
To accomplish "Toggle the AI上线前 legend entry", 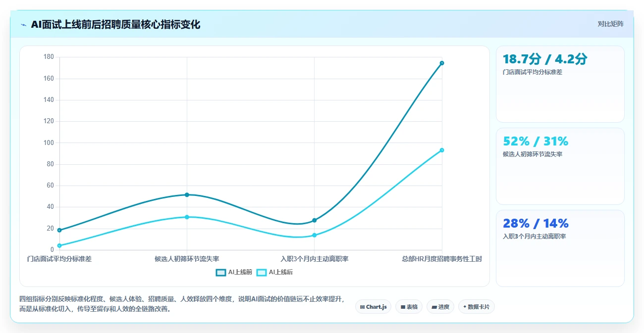I will pyautogui.click(x=234, y=272).
